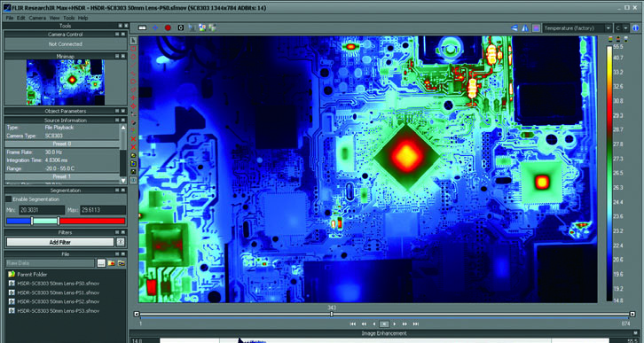Open the Tools menu
Image resolution: width=644 pixels, height=343 pixels.
(69, 18)
